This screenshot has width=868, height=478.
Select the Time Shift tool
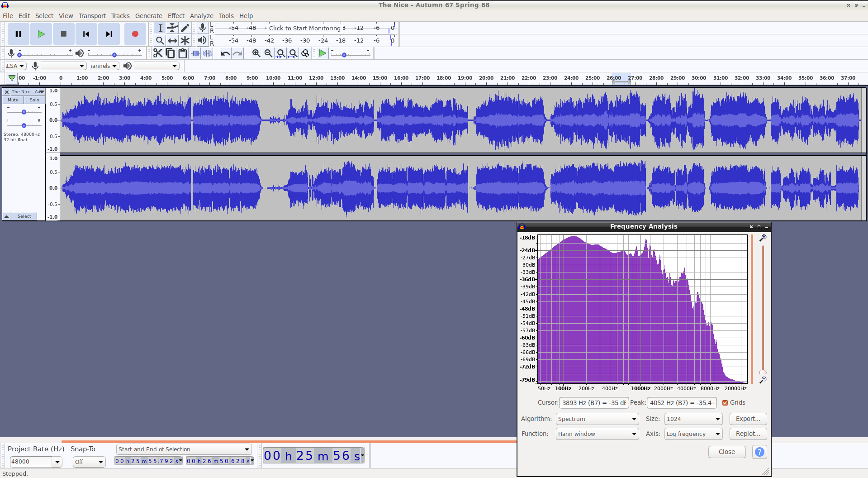[172, 40]
